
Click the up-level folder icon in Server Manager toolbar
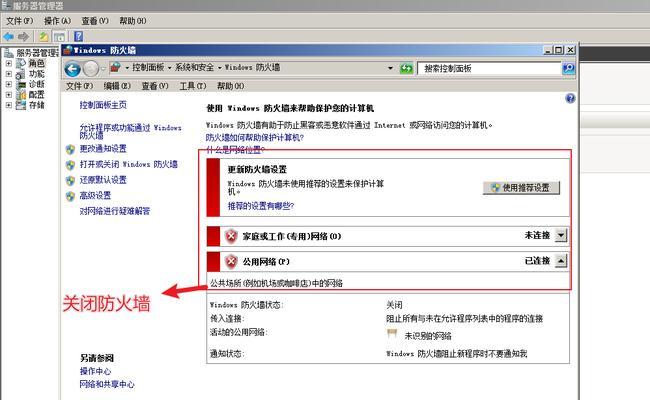(x=44, y=36)
